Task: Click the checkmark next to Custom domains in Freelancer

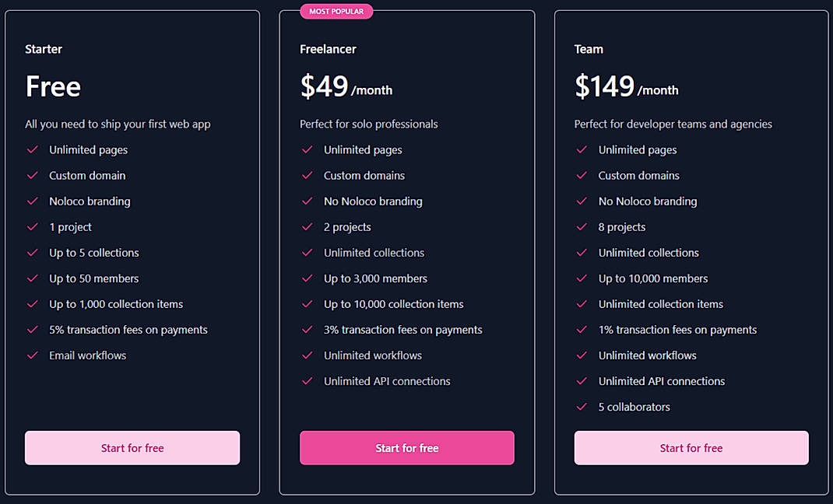Action: pos(307,175)
